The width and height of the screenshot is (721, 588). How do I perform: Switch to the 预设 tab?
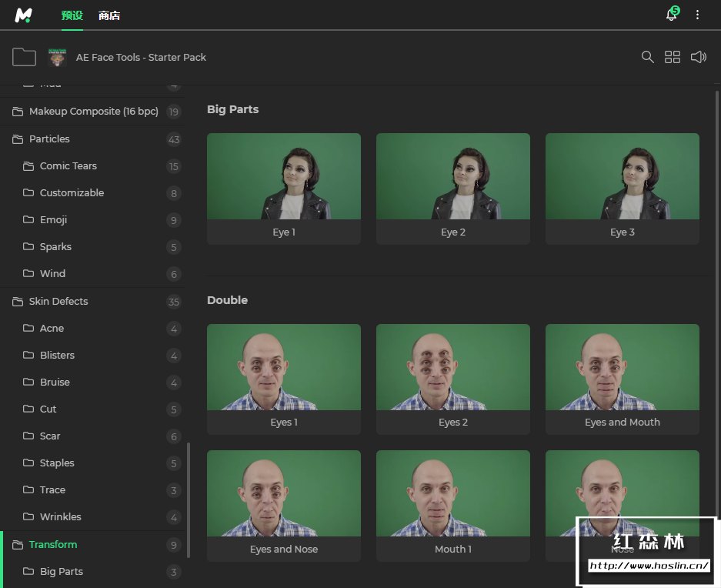pyautogui.click(x=72, y=15)
